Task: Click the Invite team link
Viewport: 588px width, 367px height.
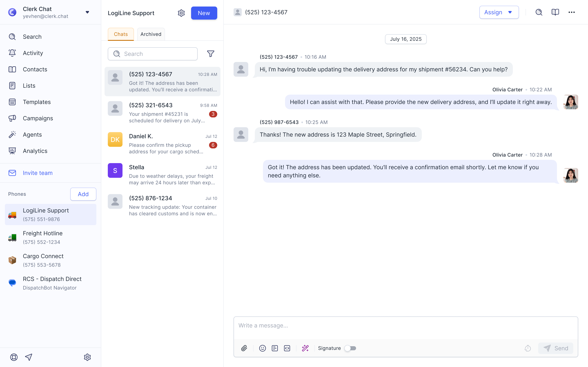Action: click(x=37, y=173)
